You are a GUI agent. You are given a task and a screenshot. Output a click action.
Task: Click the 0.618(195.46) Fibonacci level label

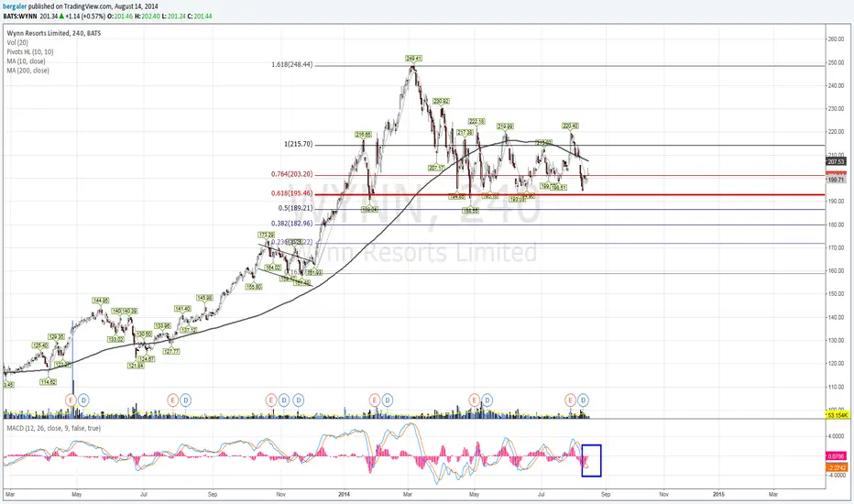point(292,193)
